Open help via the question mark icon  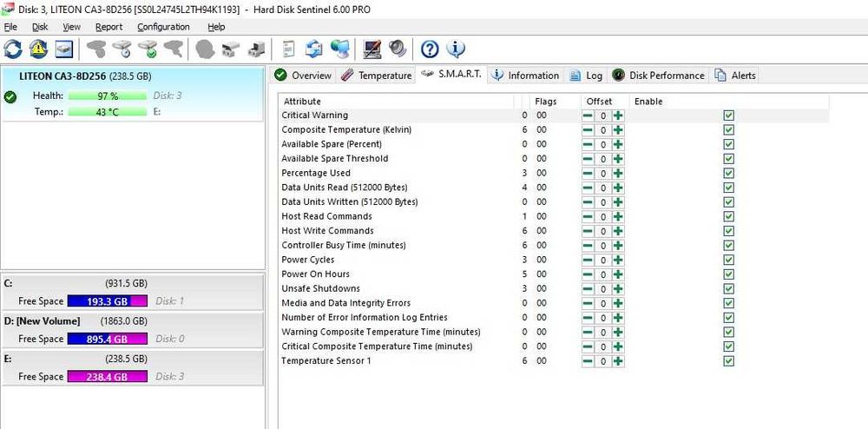coord(430,49)
